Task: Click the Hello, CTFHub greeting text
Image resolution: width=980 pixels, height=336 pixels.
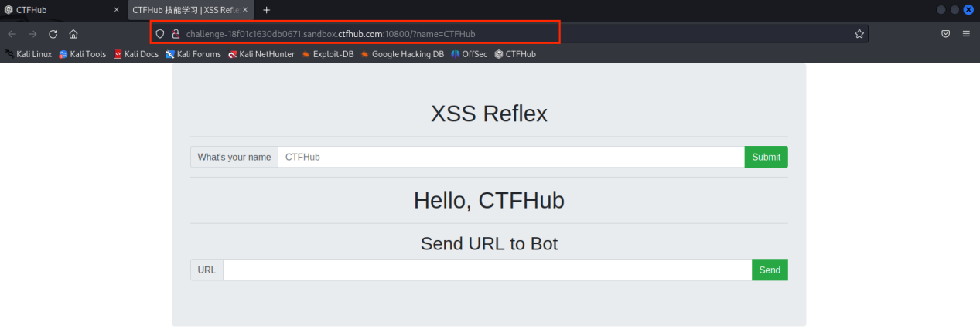Action: coord(489,200)
